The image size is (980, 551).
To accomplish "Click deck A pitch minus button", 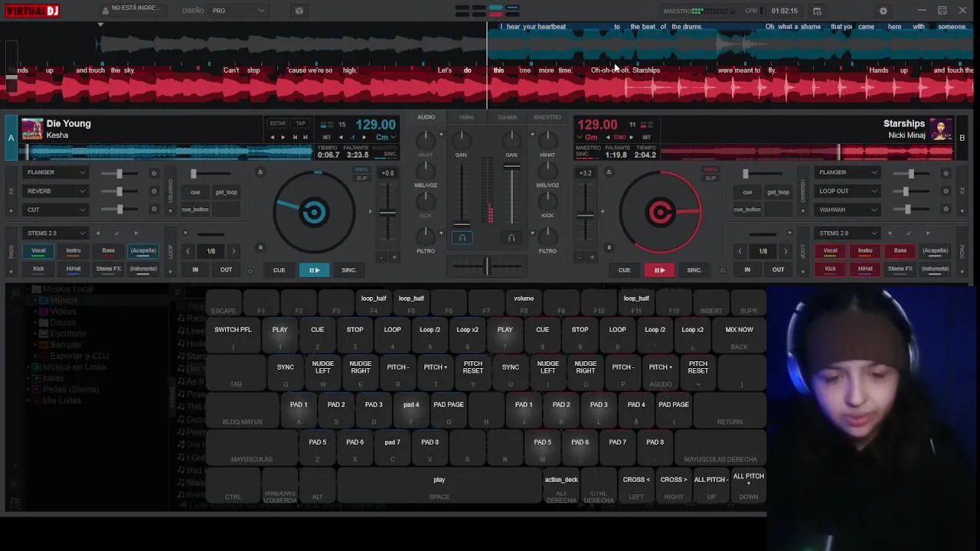I will tap(383, 257).
